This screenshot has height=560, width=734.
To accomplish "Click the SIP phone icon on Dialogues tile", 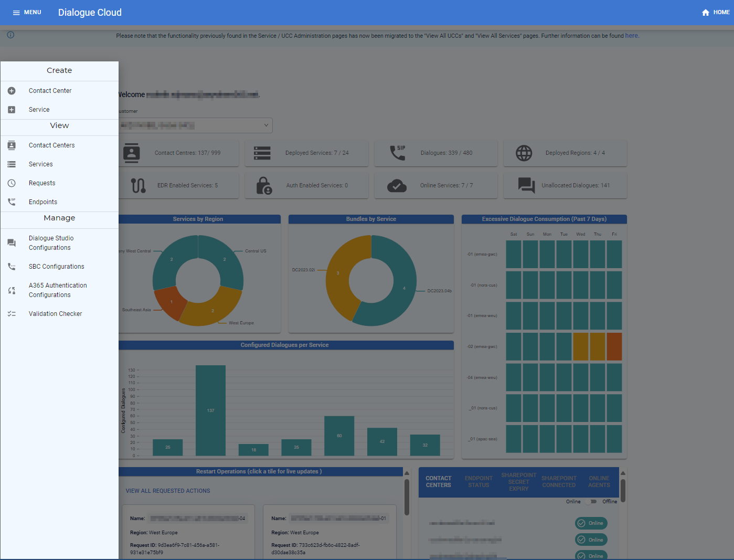I will tap(398, 153).
